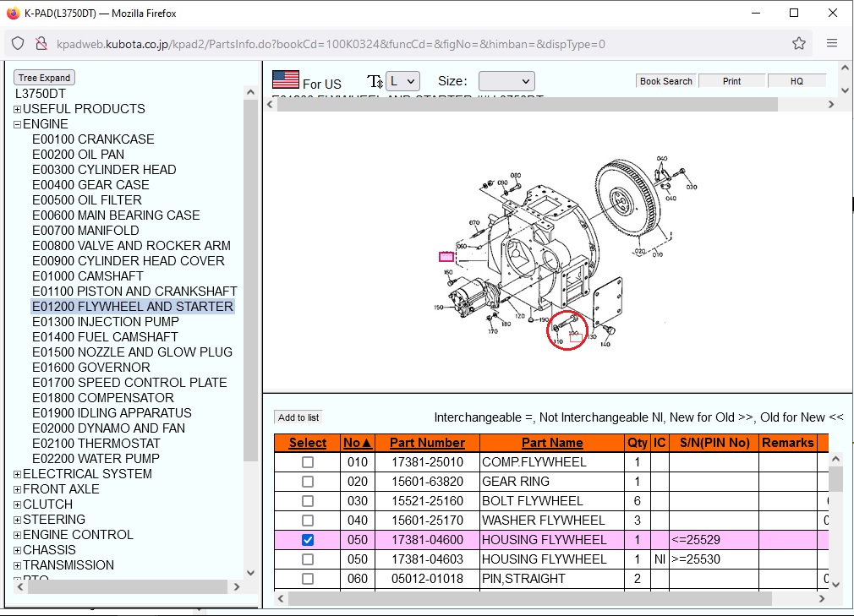Check the box for 17381-04603 HOUSING FLYWHEEL
The height and width of the screenshot is (616, 854).
click(308, 559)
